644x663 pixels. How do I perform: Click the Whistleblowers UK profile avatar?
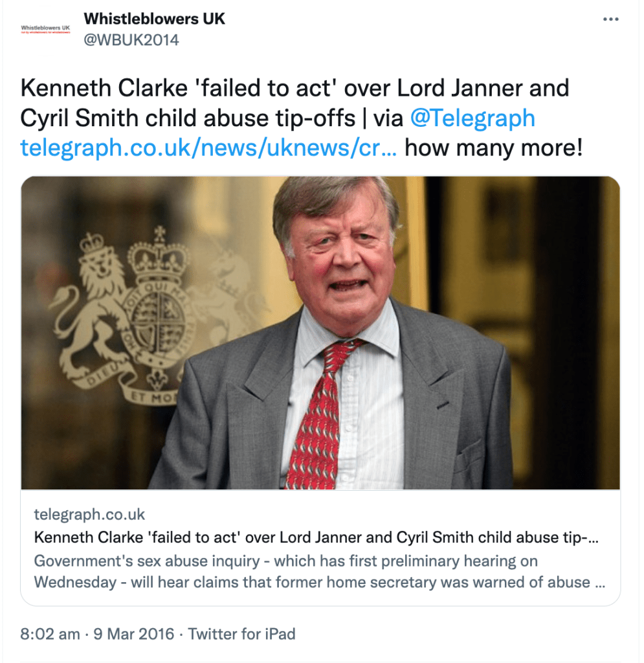tap(45, 30)
